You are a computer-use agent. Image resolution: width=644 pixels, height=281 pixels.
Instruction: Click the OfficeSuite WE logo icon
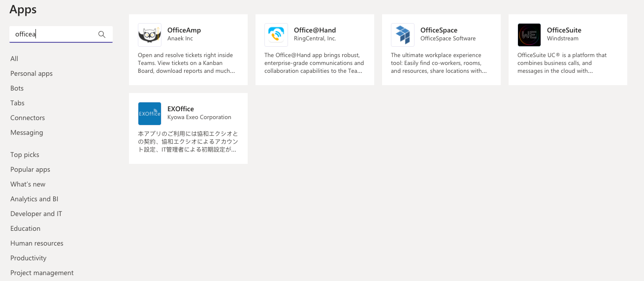[529, 35]
